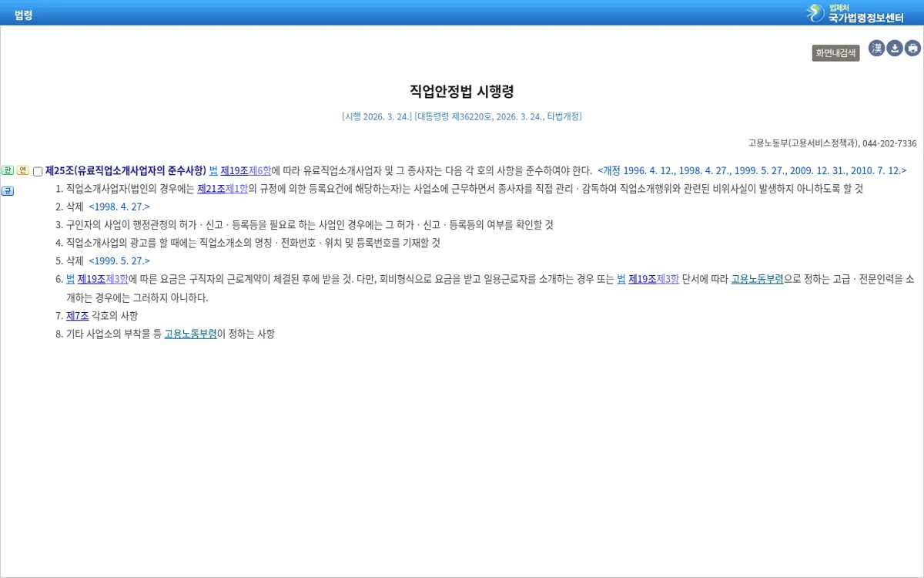Click the 법령 label in the blue header
Viewport: 924px width, 578px height.
[x=23, y=15]
